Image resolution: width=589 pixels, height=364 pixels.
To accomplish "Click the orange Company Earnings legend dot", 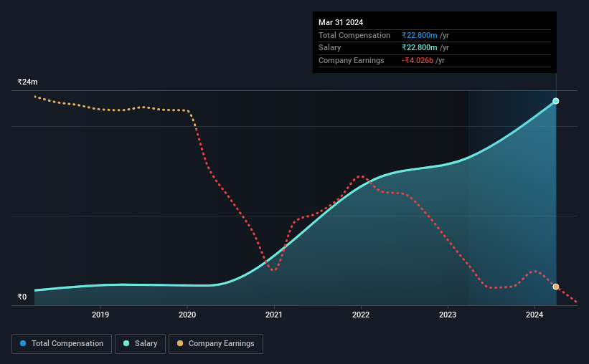I will pos(180,343).
